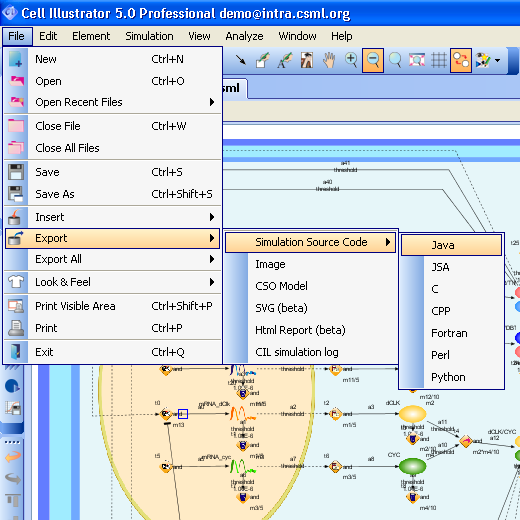
Task: Expand the Insert submenu
Action: coord(113,217)
